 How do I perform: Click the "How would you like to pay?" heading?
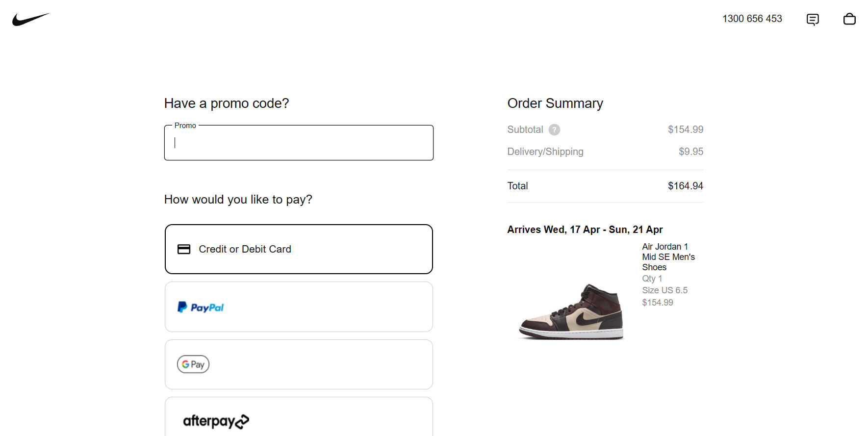point(238,200)
